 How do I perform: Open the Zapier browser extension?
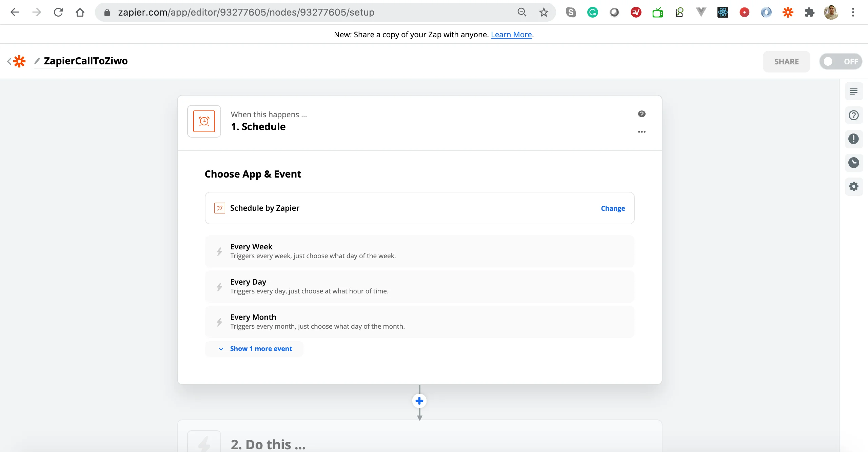point(788,12)
